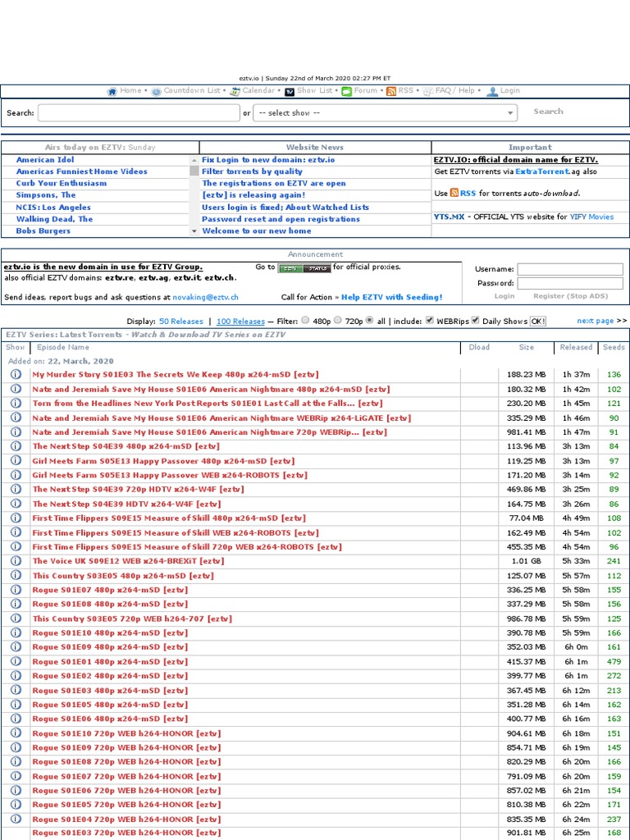The height and width of the screenshot is (840, 630).
Task: Open info icon for Rogue S01E07 480p
Action: point(16,589)
